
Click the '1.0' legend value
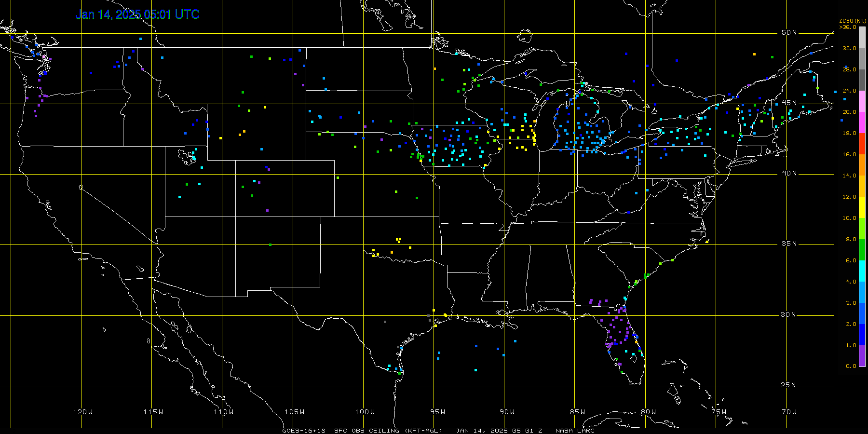pyautogui.click(x=851, y=345)
